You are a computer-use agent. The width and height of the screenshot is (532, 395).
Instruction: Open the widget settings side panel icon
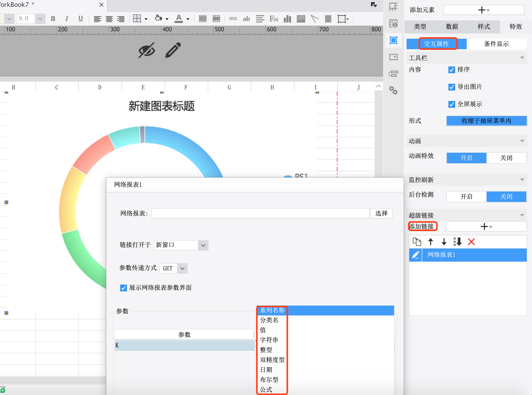click(394, 57)
